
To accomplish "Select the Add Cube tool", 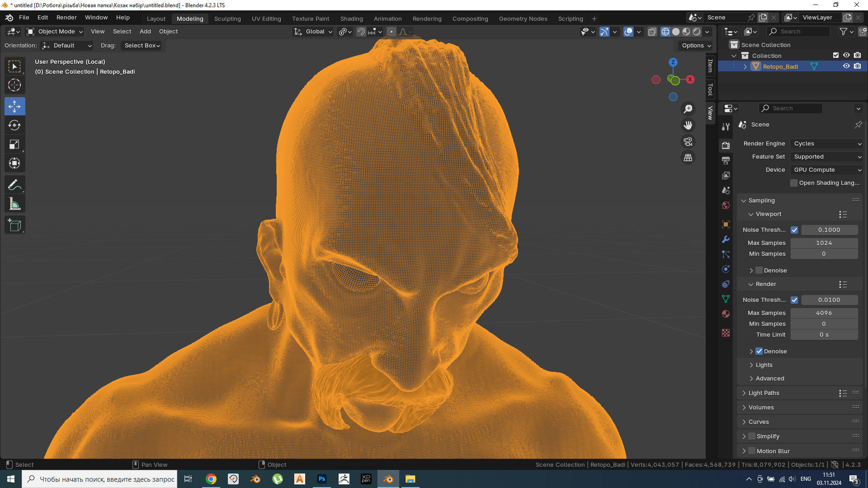I will click(14, 225).
